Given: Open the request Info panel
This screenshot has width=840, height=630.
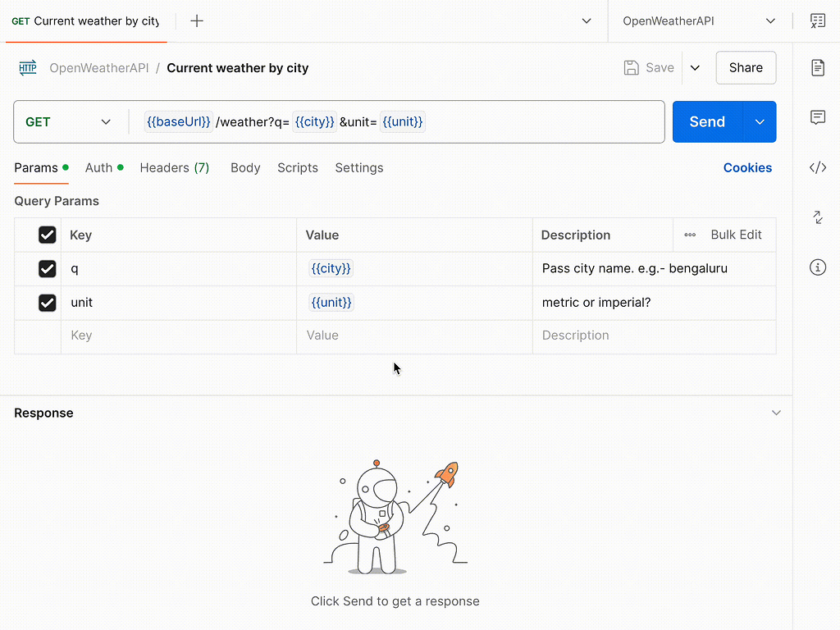Looking at the screenshot, I should 818,267.
